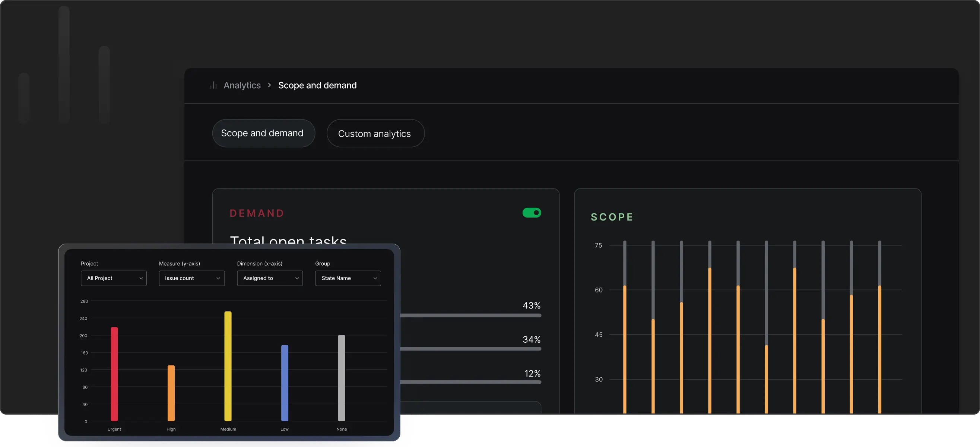Click the orange High bar
Screen dimensions: 980x447
coord(171,393)
